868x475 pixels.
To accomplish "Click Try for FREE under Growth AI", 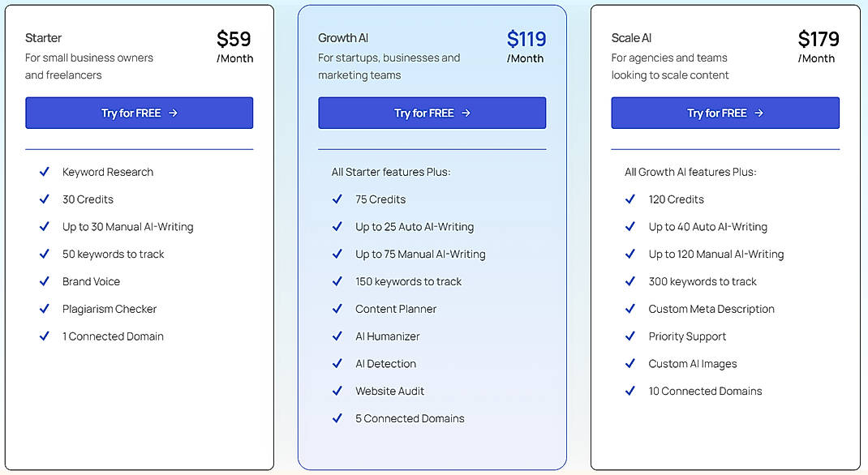I will [x=432, y=113].
